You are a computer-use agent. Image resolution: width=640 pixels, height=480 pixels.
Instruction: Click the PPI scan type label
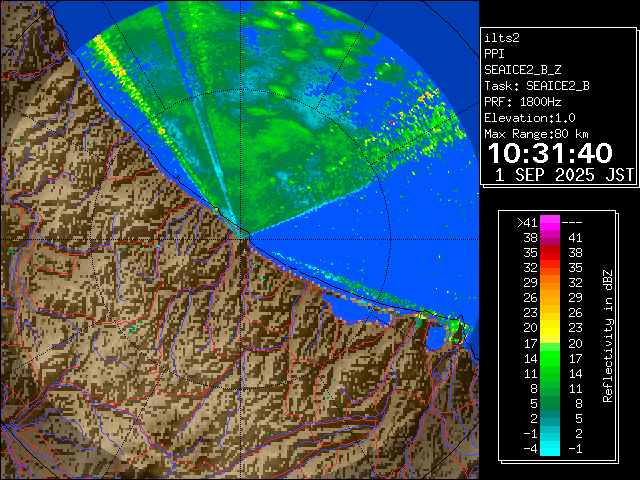pos(495,54)
